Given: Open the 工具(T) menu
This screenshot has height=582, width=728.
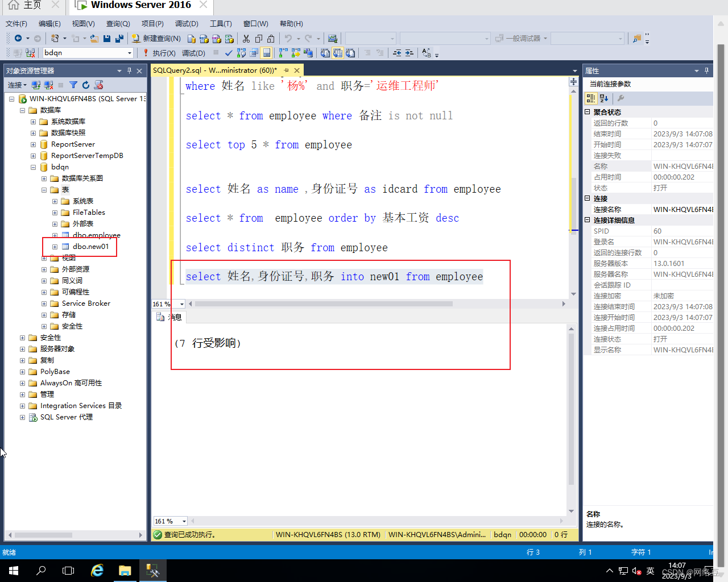Looking at the screenshot, I should pyautogui.click(x=221, y=23).
